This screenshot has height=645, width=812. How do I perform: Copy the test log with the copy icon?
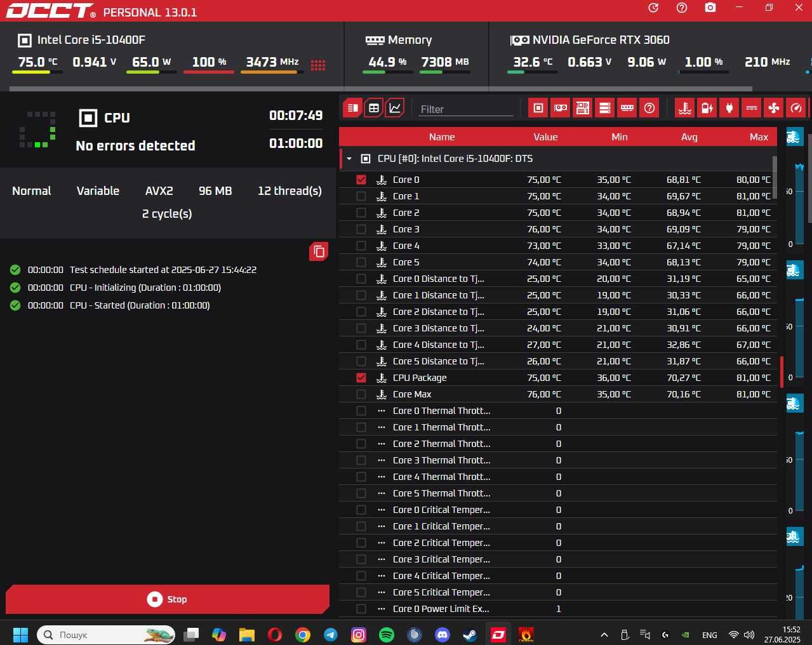tap(319, 252)
